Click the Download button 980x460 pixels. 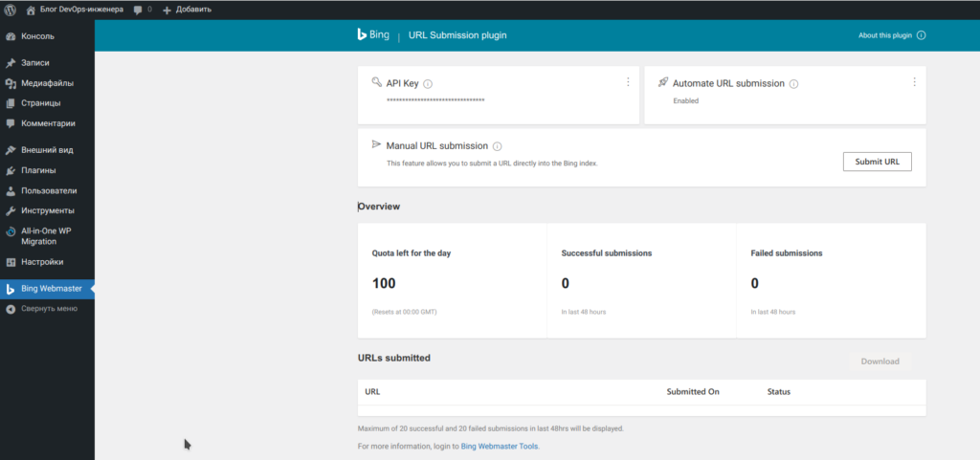click(880, 361)
